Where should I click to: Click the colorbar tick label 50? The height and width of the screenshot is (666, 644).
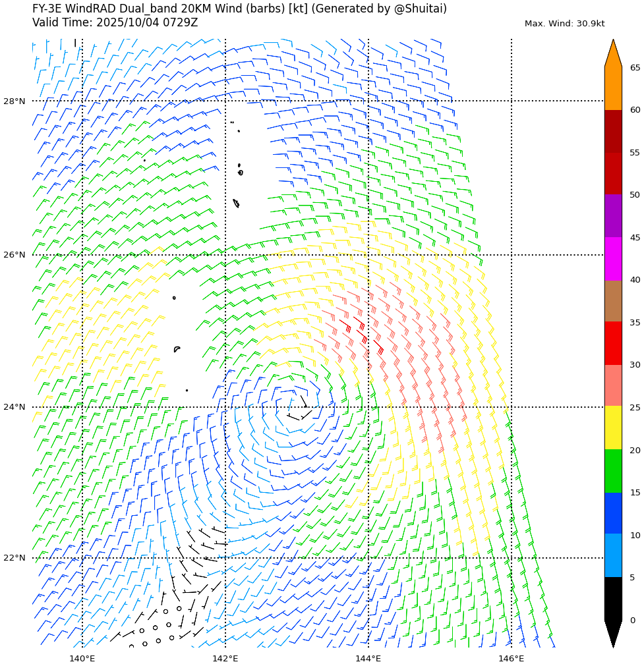pos(635,195)
